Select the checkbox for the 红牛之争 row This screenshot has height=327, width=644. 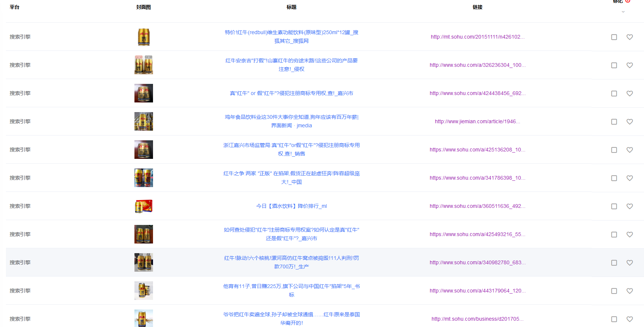click(614, 178)
